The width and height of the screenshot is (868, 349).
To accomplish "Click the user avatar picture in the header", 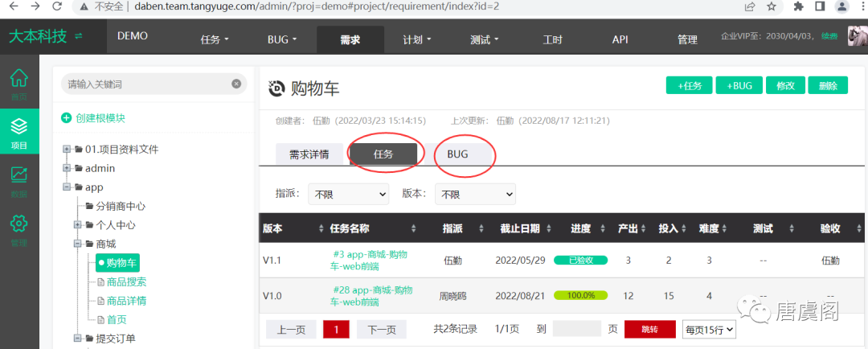I will [858, 36].
